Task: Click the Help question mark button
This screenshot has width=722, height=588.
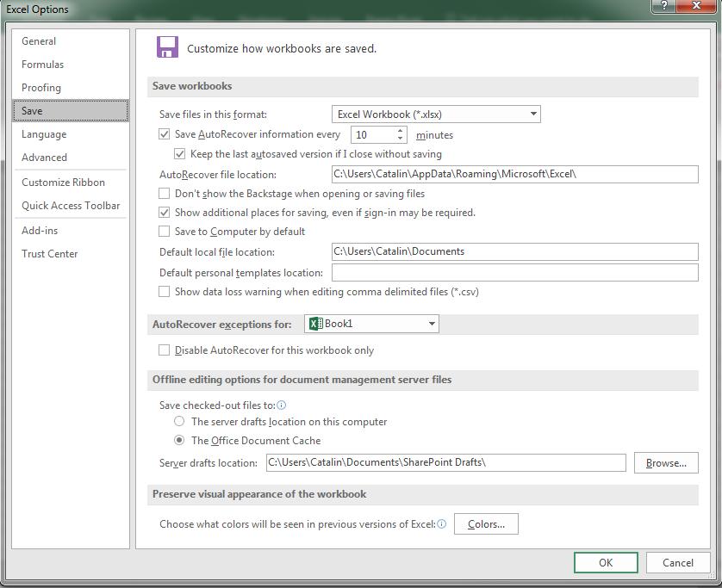Action: click(664, 6)
